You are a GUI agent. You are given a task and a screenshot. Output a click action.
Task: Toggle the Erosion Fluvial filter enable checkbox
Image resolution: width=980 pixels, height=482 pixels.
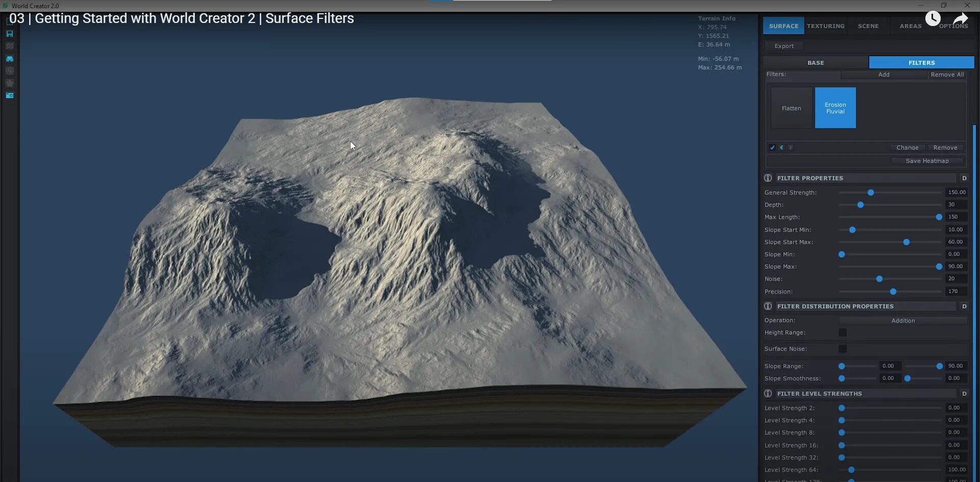pyautogui.click(x=772, y=147)
